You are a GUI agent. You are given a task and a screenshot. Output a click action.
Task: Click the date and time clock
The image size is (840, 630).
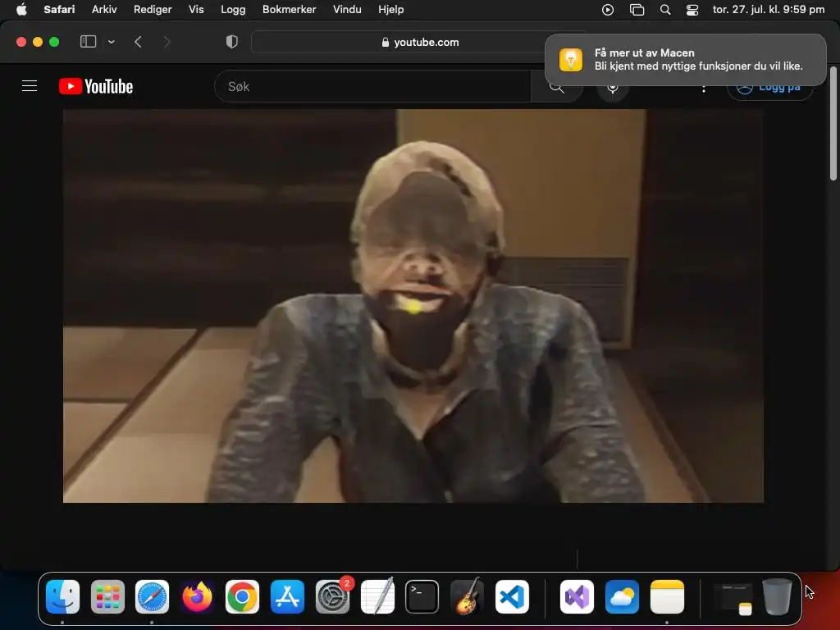pos(768,9)
